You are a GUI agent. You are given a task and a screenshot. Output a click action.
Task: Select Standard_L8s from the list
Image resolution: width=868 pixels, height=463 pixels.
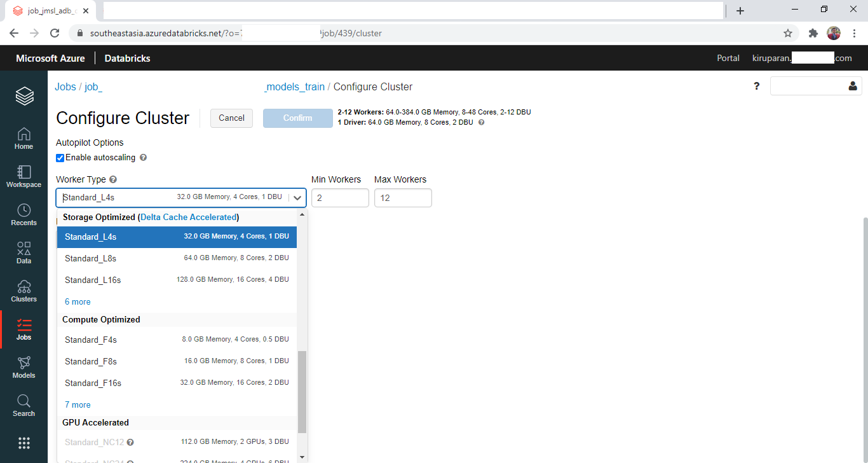(x=177, y=258)
